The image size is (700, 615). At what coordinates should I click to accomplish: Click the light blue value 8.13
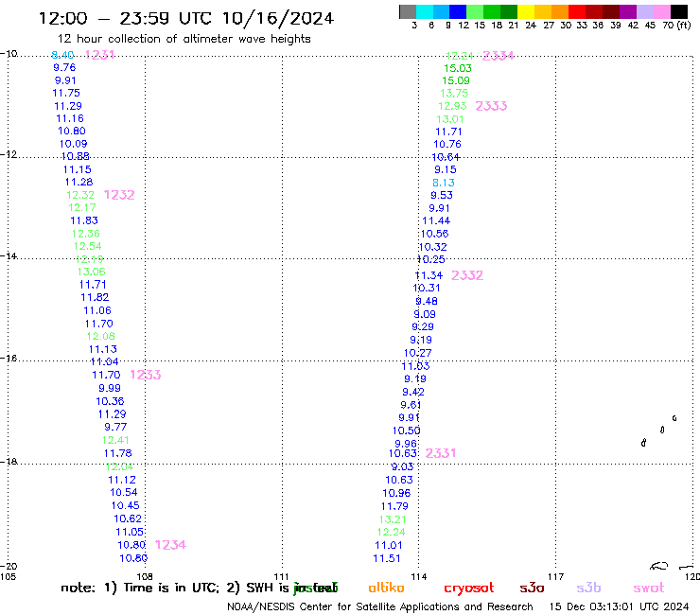click(x=444, y=183)
